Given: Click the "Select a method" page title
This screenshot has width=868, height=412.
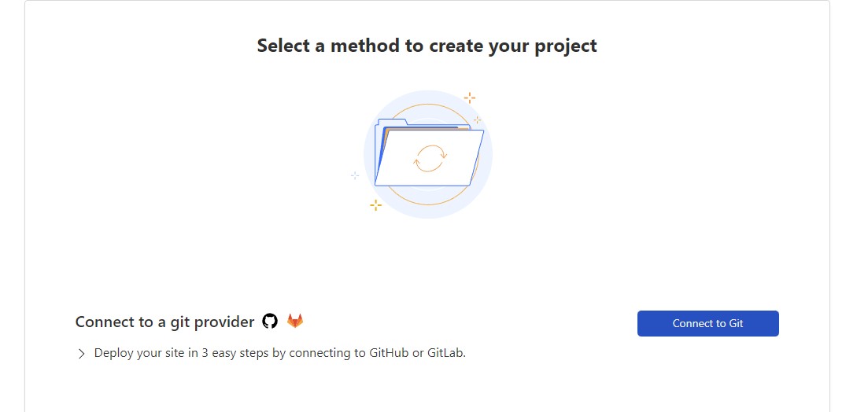Looking at the screenshot, I should [427, 46].
